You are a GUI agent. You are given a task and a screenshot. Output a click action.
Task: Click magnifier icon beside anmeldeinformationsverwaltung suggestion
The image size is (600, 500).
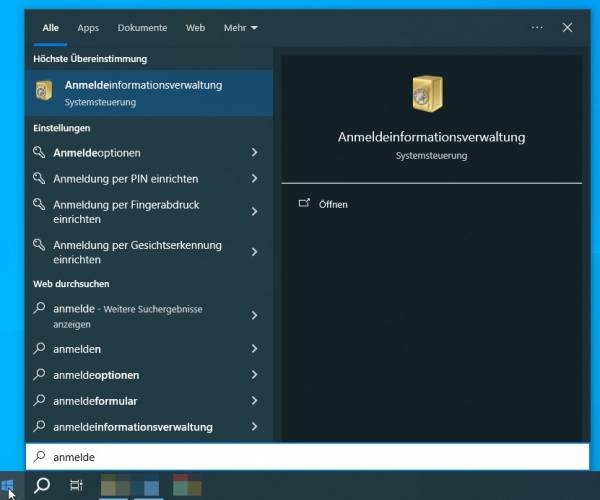(x=39, y=427)
